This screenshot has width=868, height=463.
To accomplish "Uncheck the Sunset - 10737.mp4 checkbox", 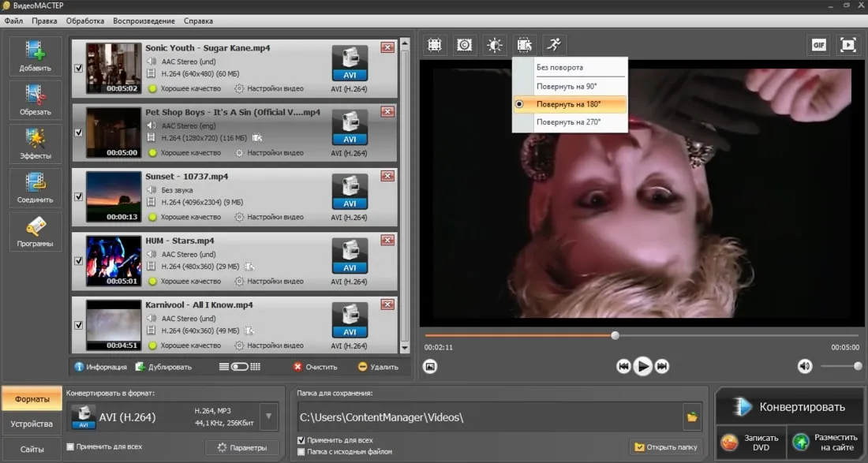I will click(x=79, y=197).
